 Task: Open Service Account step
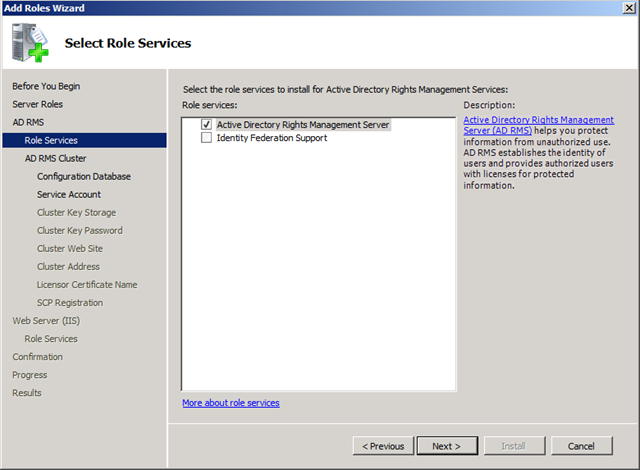[x=69, y=194]
